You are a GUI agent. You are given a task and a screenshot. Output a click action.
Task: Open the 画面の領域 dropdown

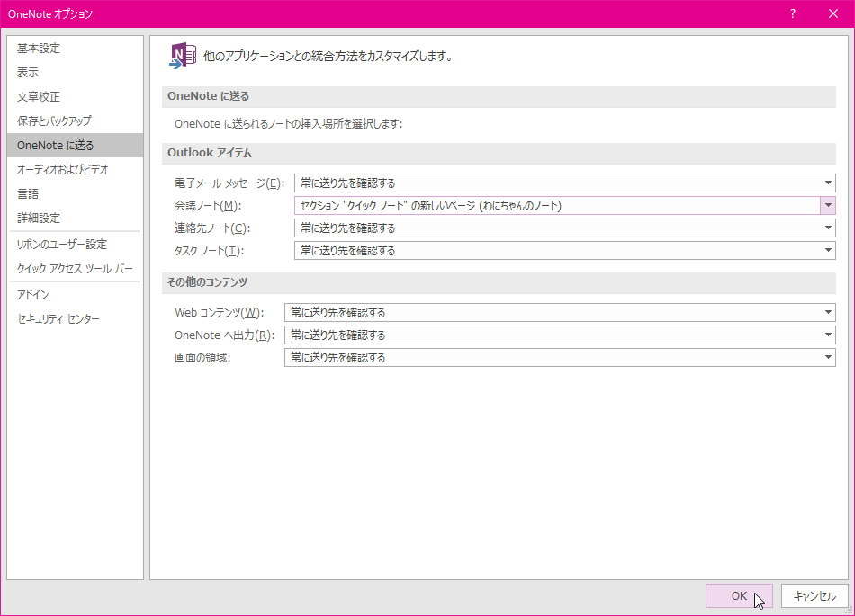tap(560, 357)
